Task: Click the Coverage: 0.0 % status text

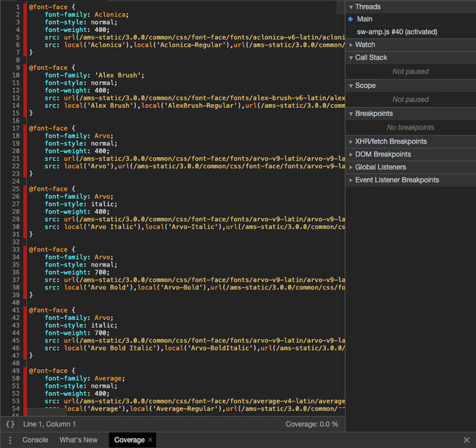Action: (x=312, y=424)
